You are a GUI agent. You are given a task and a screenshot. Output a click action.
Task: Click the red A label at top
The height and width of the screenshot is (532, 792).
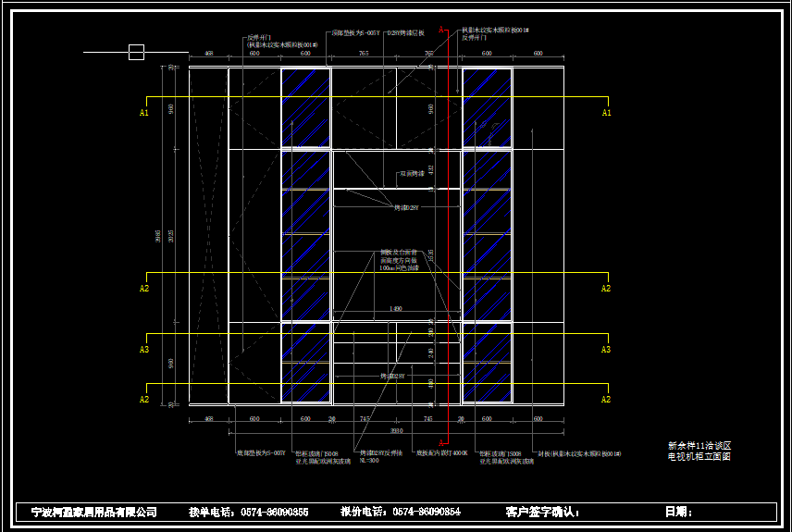point(442,29)
